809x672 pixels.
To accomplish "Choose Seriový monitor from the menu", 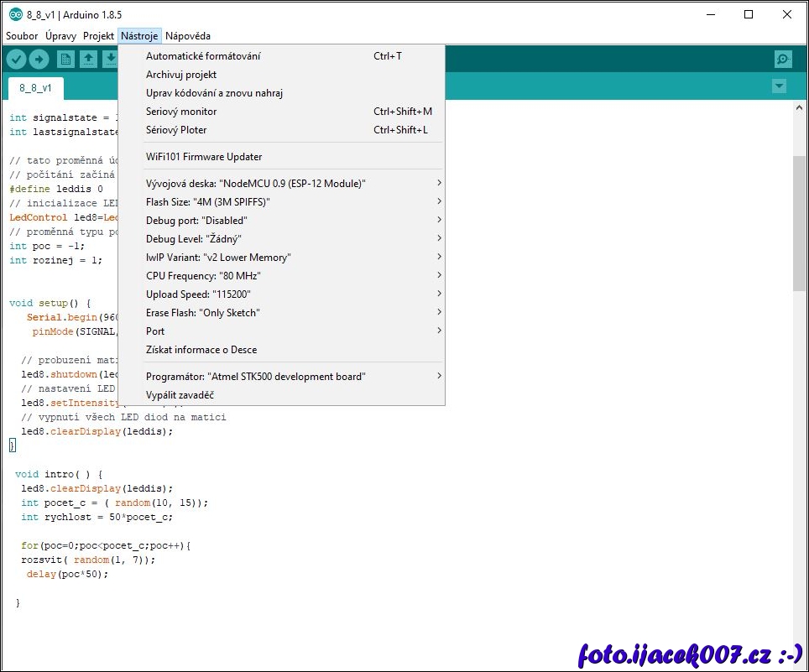I will (x=181, y=112).
